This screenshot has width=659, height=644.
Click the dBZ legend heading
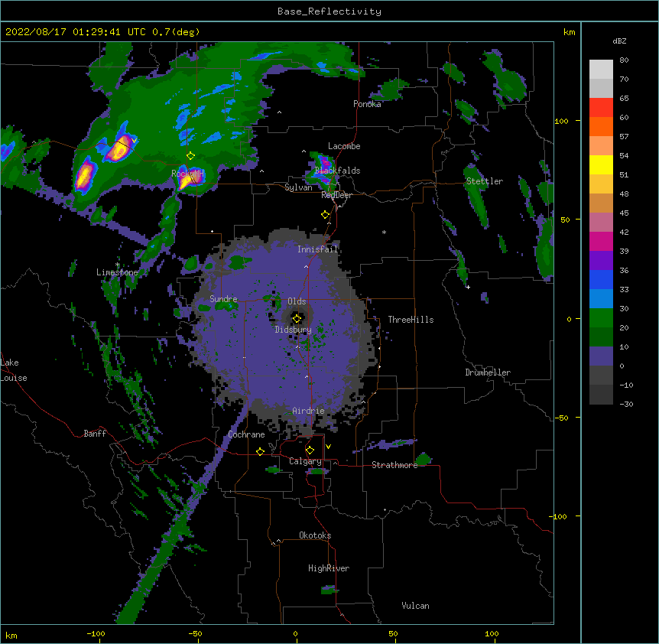(619, 41)
